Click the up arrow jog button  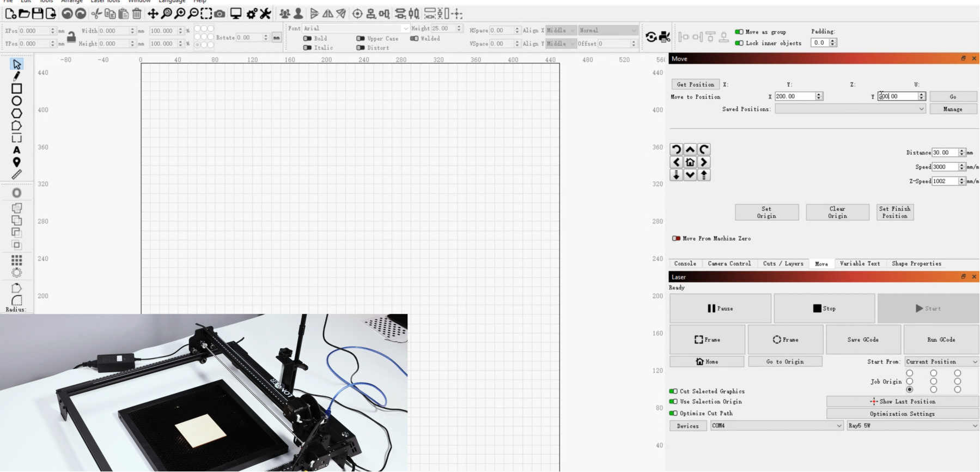(x=690, y=149)
